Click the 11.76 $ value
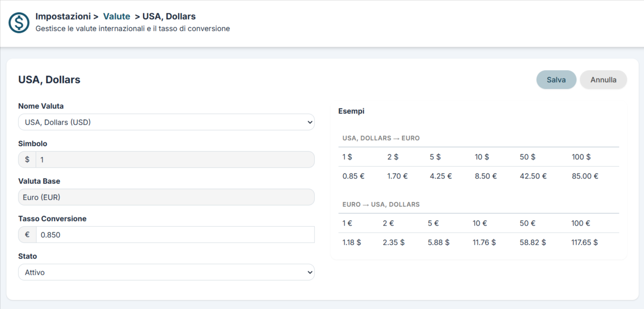The height and width of the screenshot is (309, 644). point(484,242)
